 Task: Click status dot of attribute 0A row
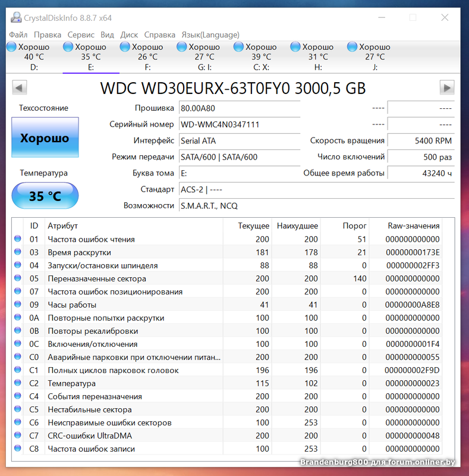18,317
